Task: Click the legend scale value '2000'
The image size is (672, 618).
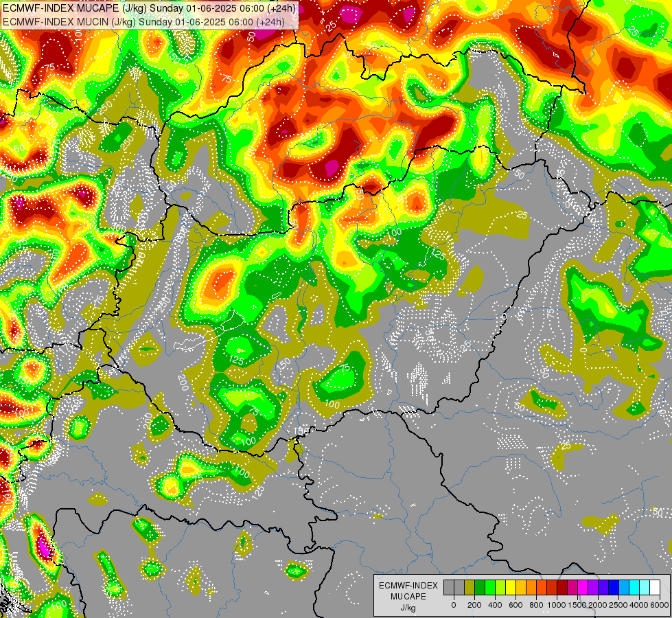Action: pos(598,605)
